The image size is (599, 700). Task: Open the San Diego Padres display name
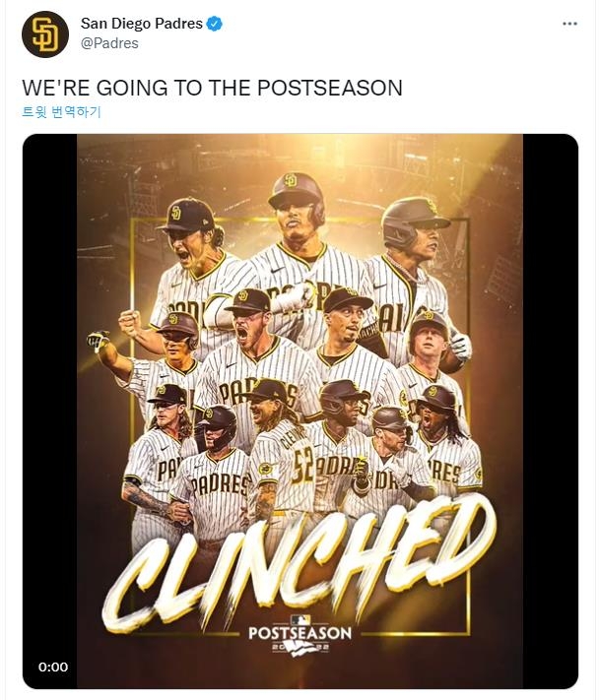[x=142, y=24]
